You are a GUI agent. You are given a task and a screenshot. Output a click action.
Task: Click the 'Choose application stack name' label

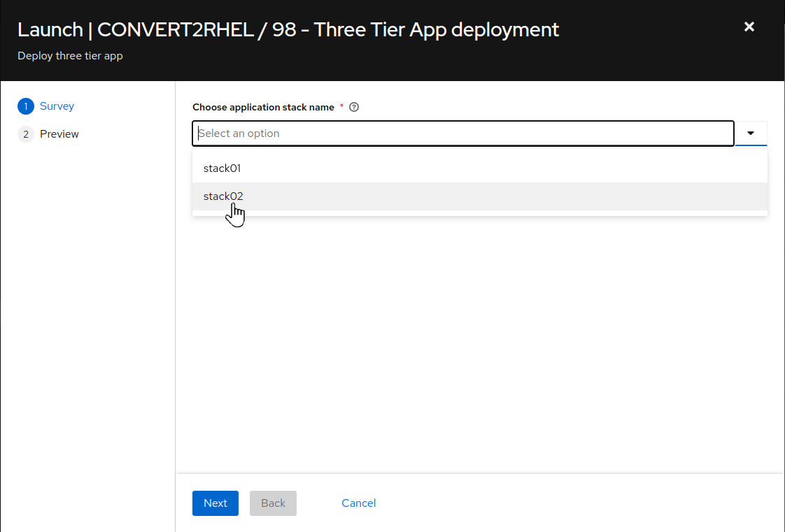tap(263, 107)
